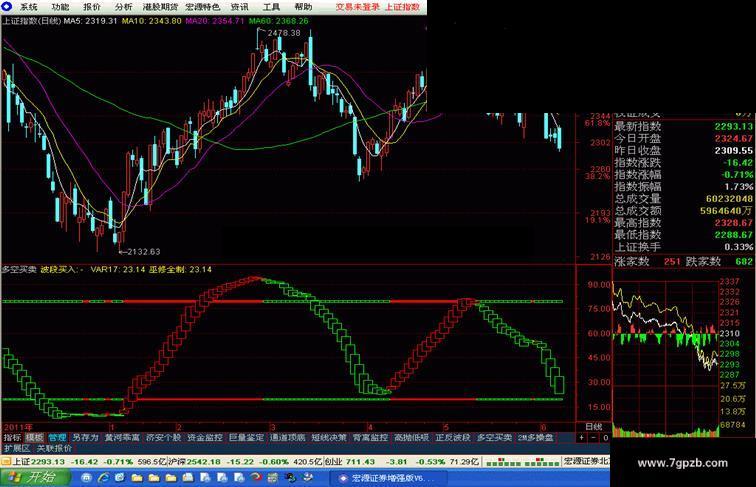The height and width of the screenshot is (487, 756).
Task: Click the 昨日收盘 value 2309.55
Action: pyautogui.click(x=733, y=150)
